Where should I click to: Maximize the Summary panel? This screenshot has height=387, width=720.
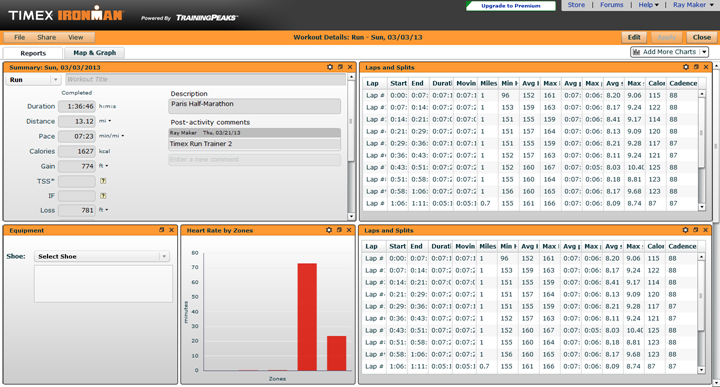[340, 67]
